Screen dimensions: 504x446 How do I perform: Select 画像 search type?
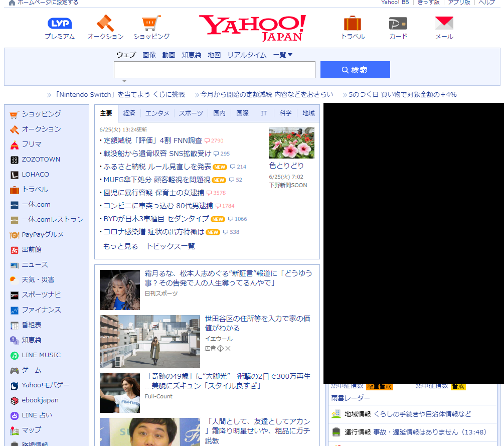point(149,55)
